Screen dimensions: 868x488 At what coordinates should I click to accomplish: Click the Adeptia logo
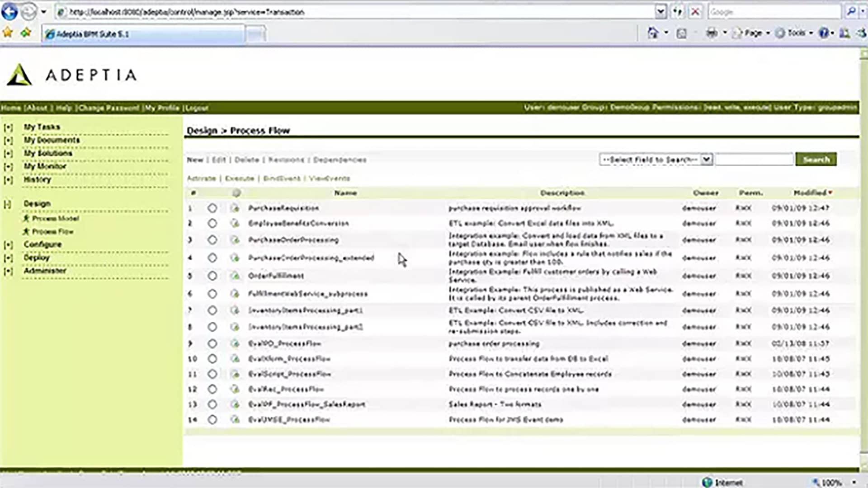pyautogui.click(x=72, y=75)
